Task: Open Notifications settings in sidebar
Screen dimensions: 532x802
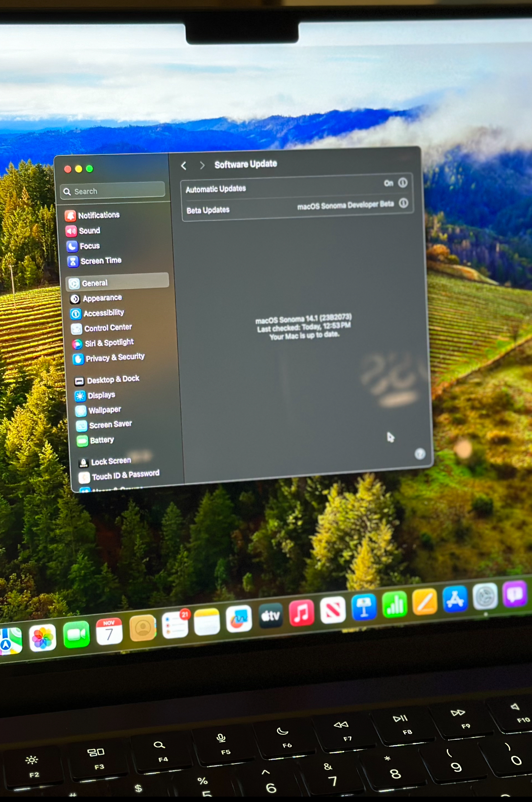Action: pyautogui.click(x=93, y=215)
